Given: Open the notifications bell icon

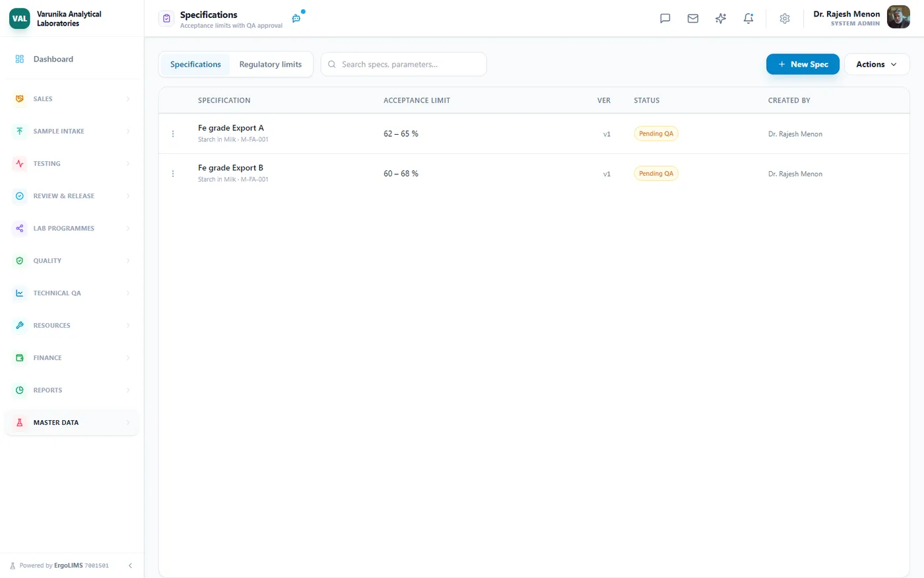Looking at the screenshot, I should coord(748,18).
